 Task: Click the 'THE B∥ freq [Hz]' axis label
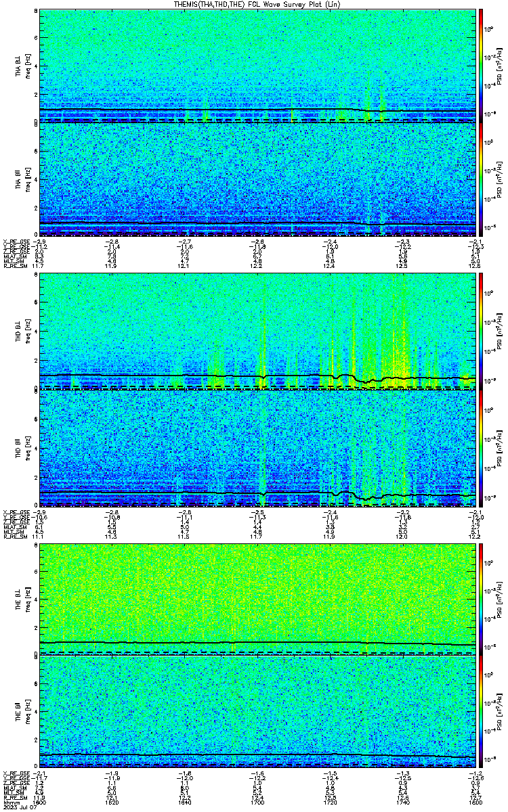click(x=24, y=713)
